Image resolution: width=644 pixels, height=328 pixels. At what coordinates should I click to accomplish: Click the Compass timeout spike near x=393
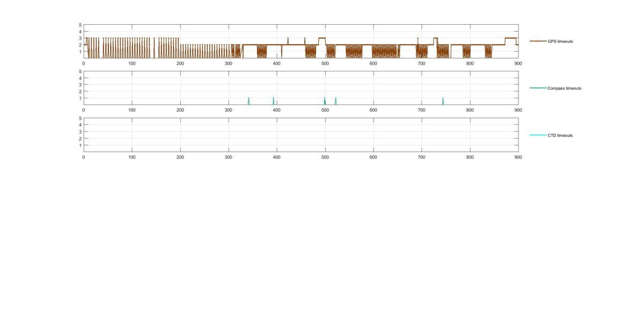point(273,101)
